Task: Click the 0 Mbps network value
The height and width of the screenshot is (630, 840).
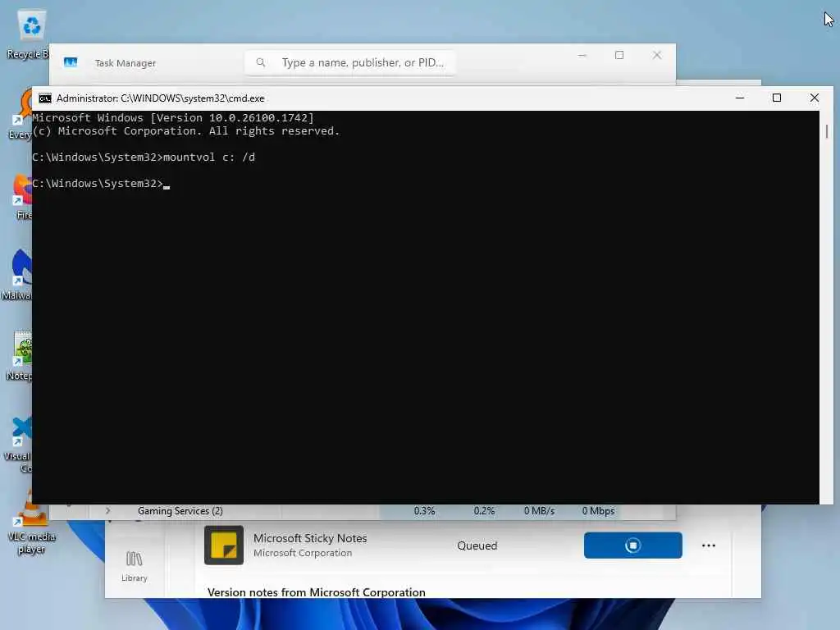Action: pyautogui.click(x=598, y=511)
